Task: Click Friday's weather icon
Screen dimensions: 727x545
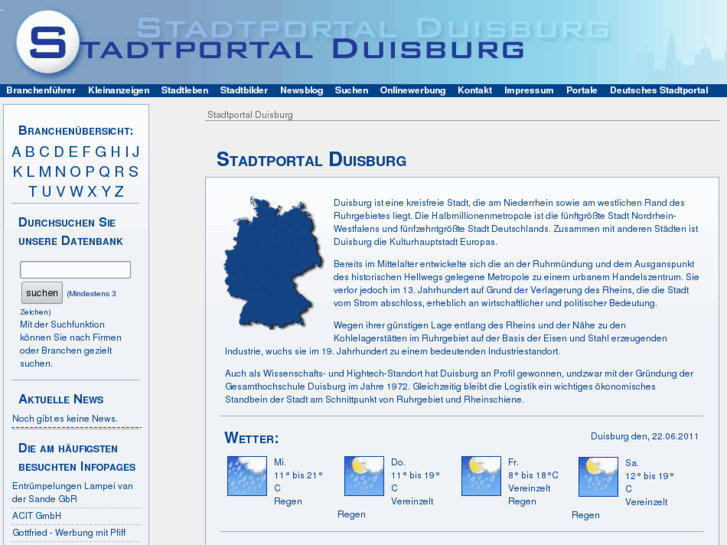Action: click(481, 476)
